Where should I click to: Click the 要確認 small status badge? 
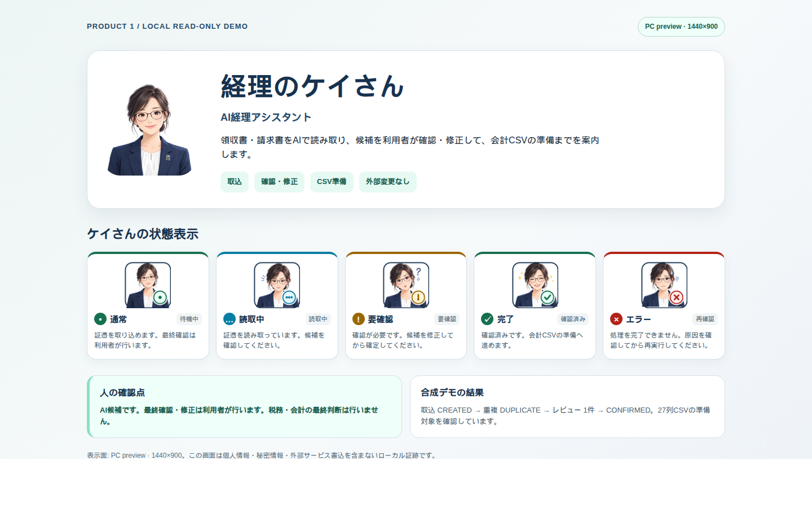[x=447, y=319]
